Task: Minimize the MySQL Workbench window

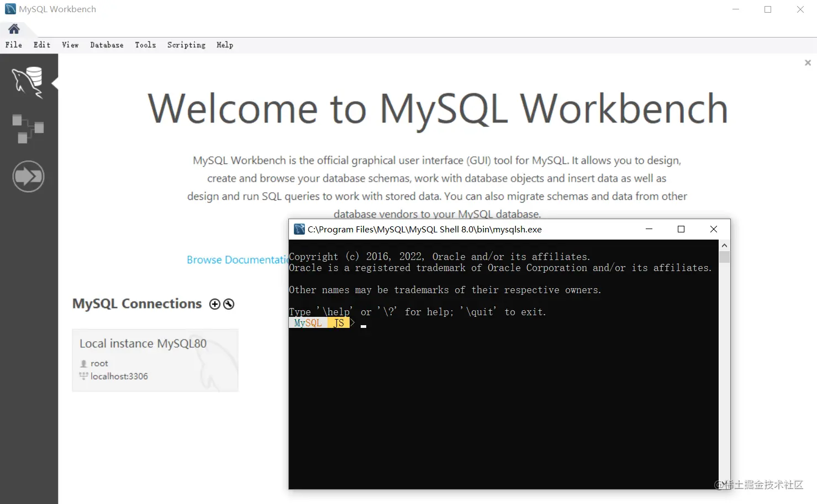Action: coord(736,9)
